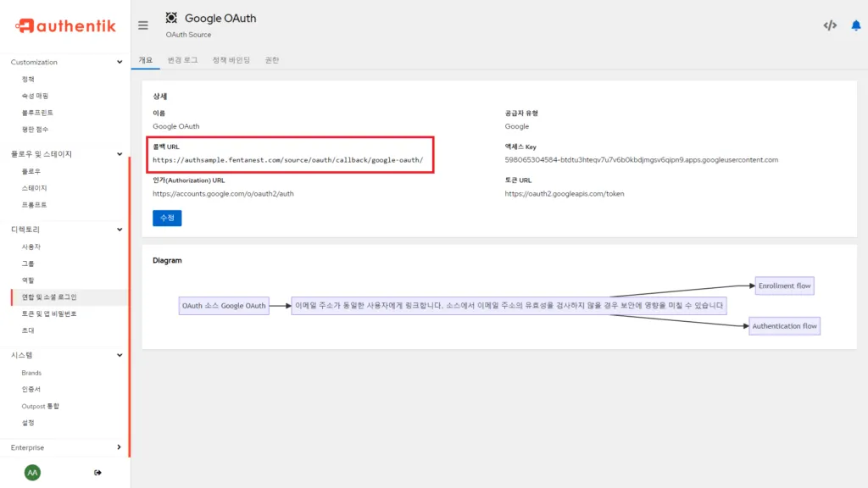Click the blue 수정 button
The image size is (868, 488).
[x=167, y=218]
